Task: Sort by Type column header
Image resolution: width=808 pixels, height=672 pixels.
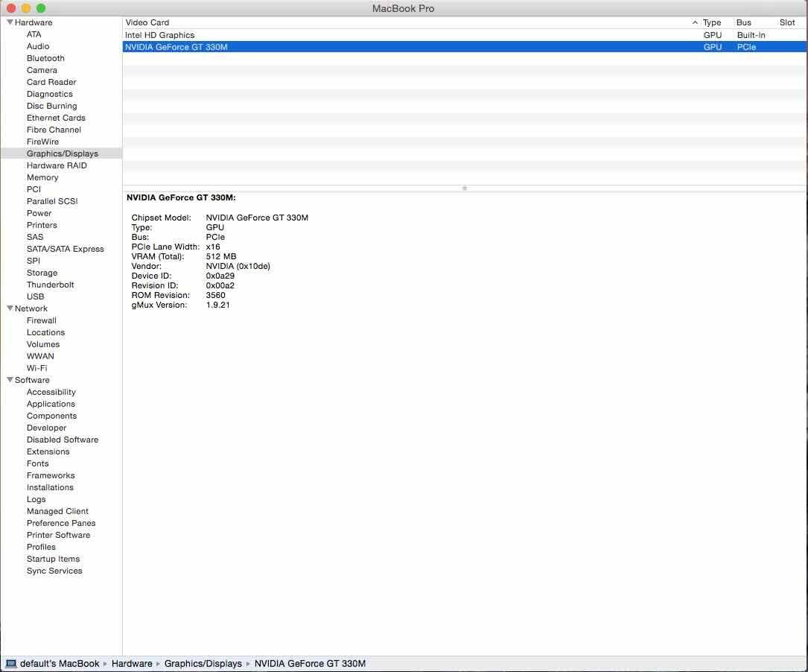Action: [712, 22]
